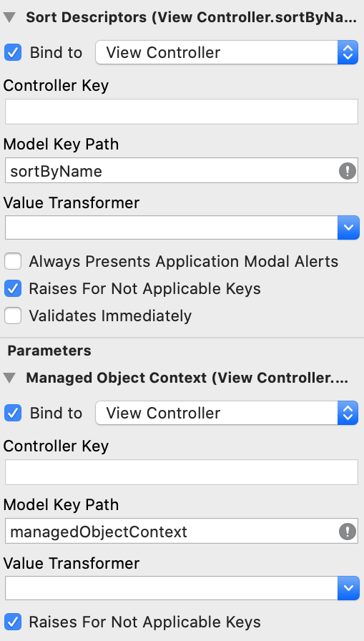Click warning icon in managedObjectContext field
The width and height of the screenshot is (364, 641).
pyautogui.click(x=348, y=532)
